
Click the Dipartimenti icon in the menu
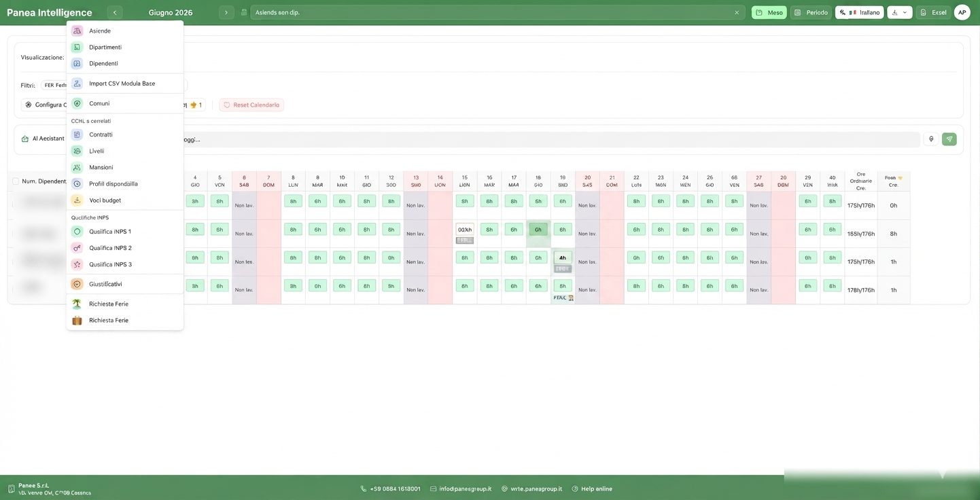(77, 47)
